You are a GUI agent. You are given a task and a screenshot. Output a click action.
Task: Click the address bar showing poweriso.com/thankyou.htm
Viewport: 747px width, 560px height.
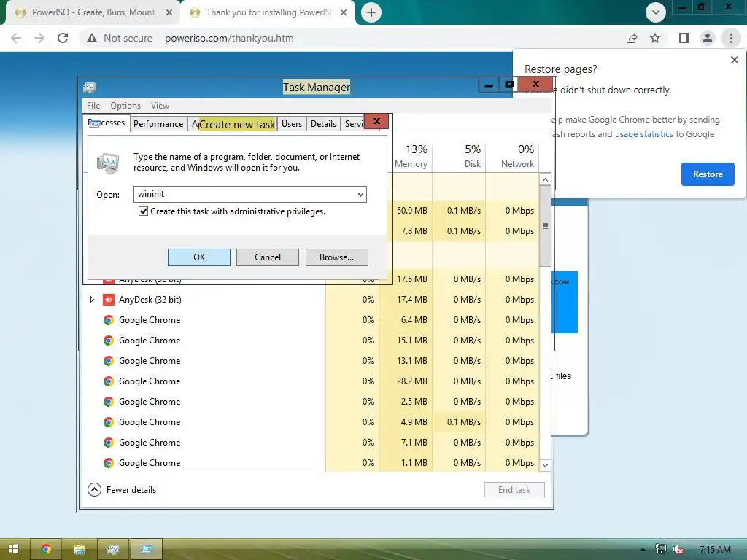pyautogui.click(x=229, y=38)
